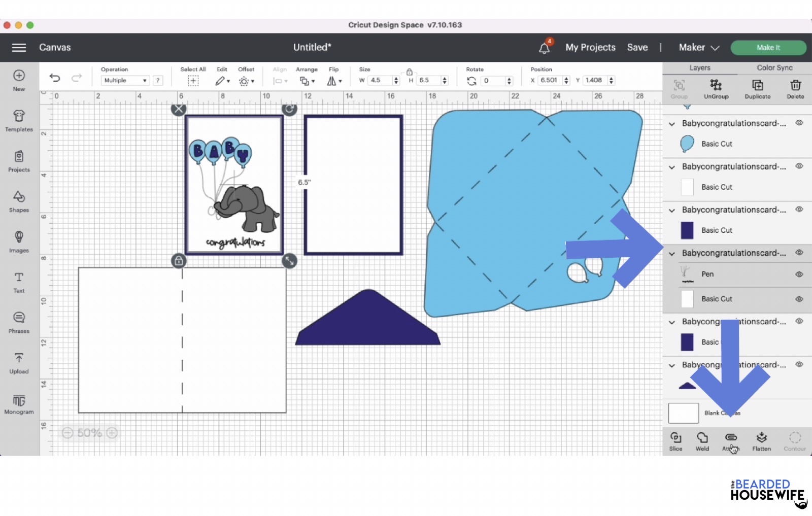The height and width of the screenshot is (516, 812).
Task: Collapse the group containing the Pen layer
Action: pos(672,253)
